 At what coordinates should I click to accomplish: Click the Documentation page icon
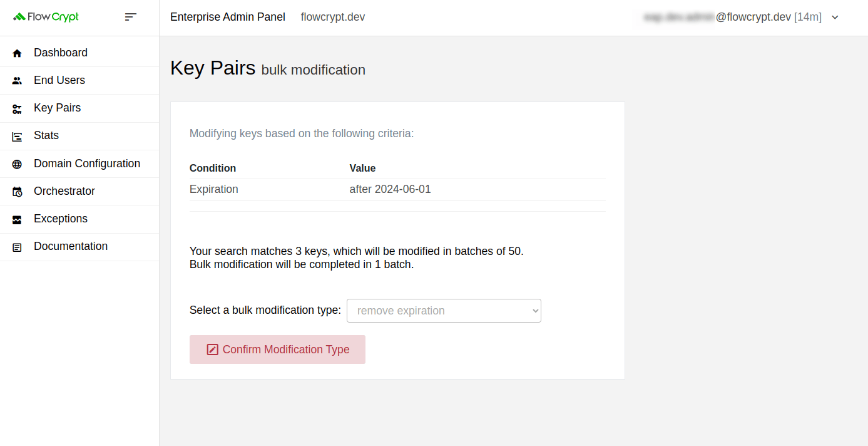click(17, 247)
